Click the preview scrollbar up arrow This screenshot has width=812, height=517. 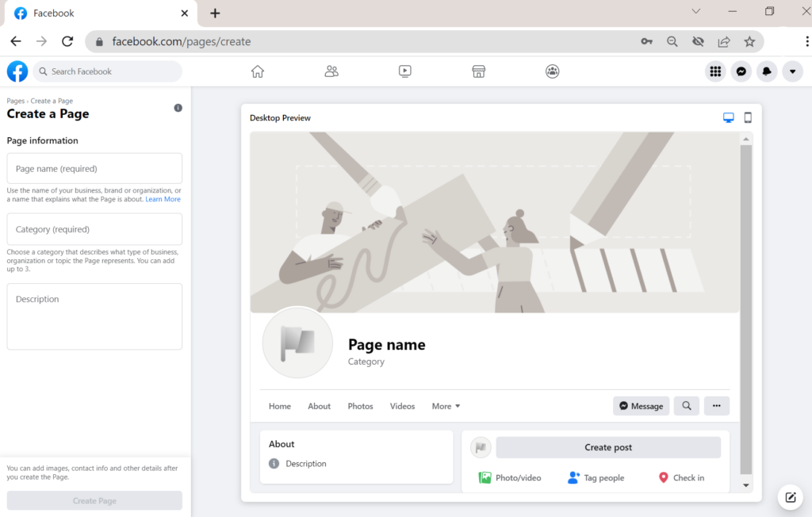click(745, 139)
